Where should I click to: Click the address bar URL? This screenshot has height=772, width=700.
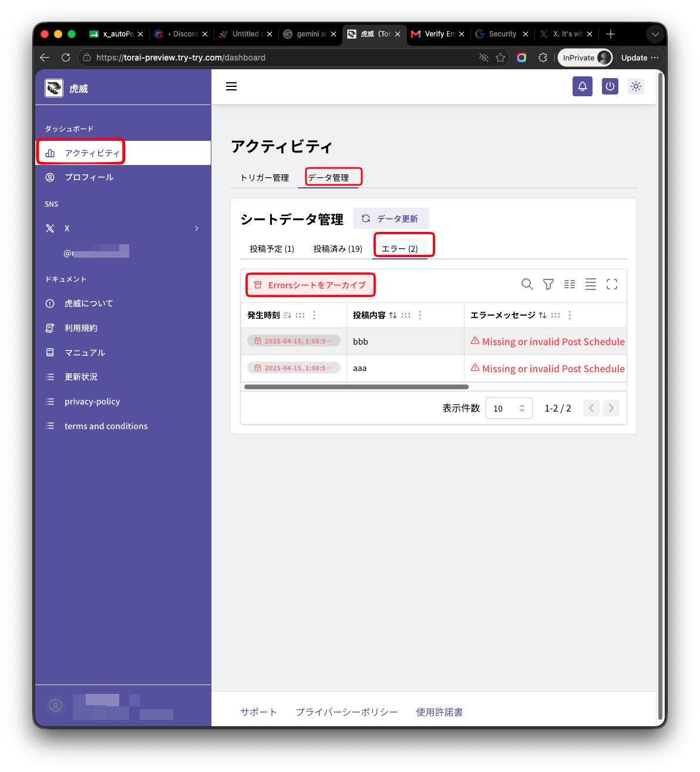coord(181,58)
